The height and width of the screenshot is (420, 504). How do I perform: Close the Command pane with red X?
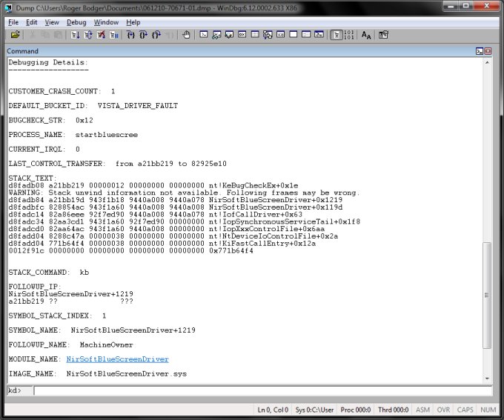pos(488,51)
